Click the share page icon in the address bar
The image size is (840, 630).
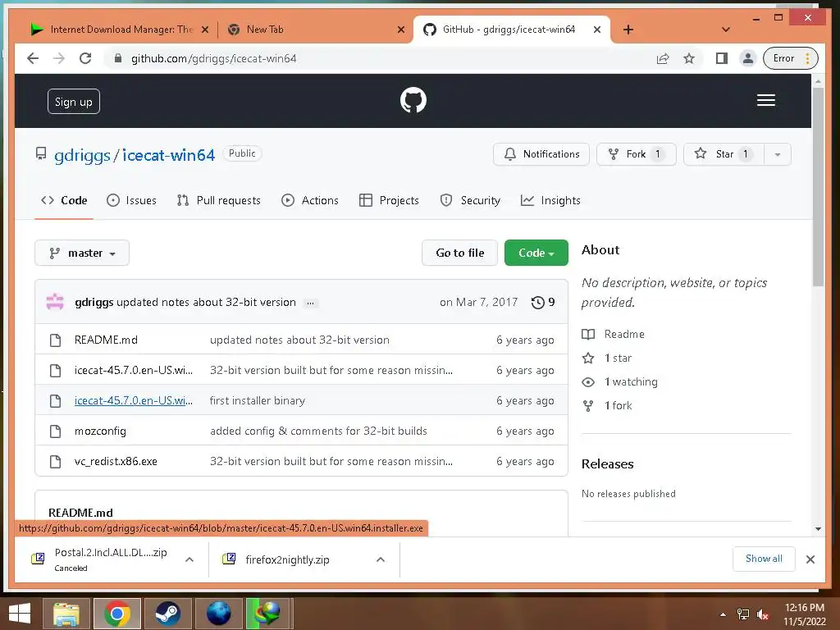click(663, 58)
